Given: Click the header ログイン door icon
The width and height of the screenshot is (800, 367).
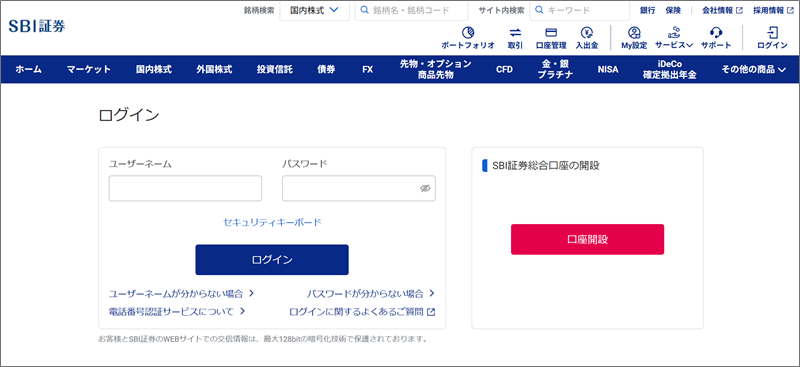Looking at the screenshot, I should (772, 33).
